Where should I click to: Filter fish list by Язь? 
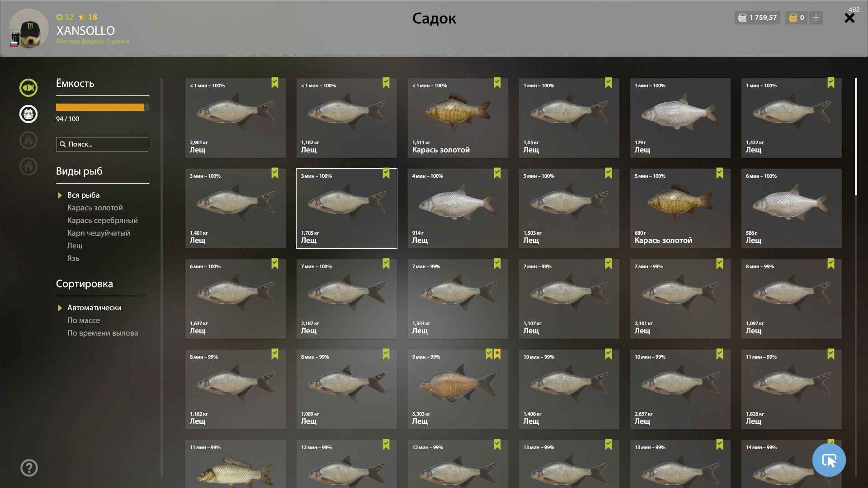tap(73, 258)
